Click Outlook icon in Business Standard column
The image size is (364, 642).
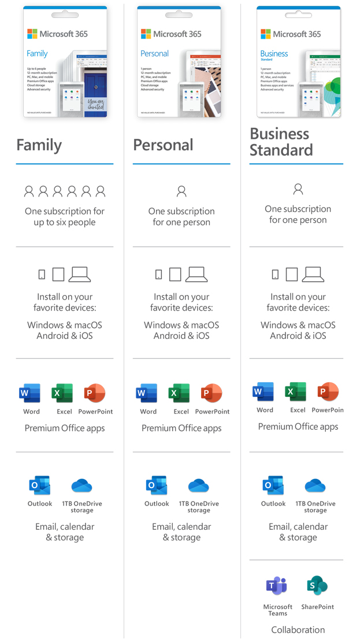(273, 486)
